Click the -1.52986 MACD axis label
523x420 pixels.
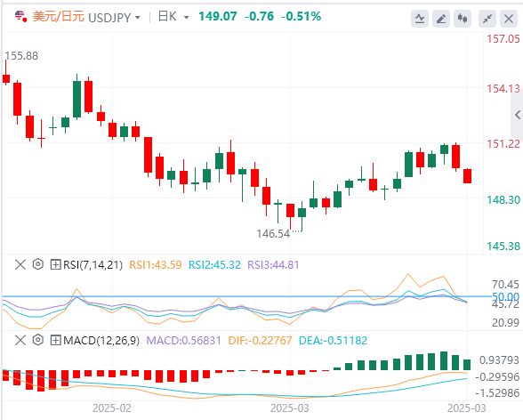click(x=497, y=392)
